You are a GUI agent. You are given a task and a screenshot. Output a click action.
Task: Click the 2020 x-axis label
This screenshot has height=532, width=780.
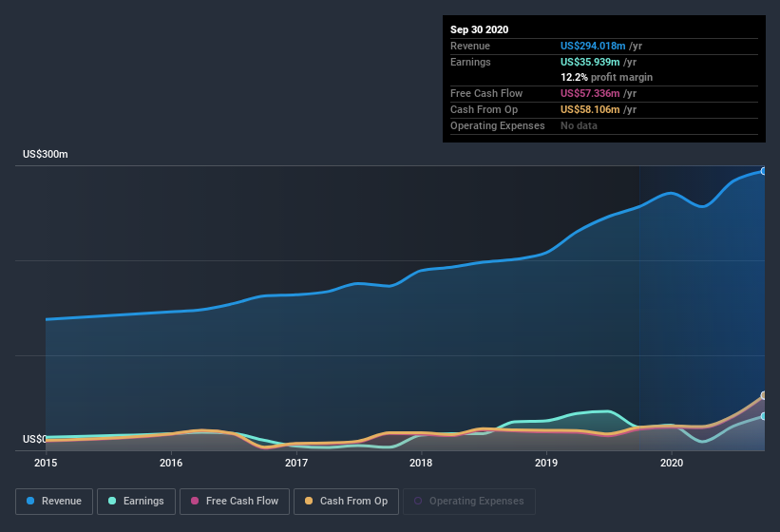coord(672,463)
